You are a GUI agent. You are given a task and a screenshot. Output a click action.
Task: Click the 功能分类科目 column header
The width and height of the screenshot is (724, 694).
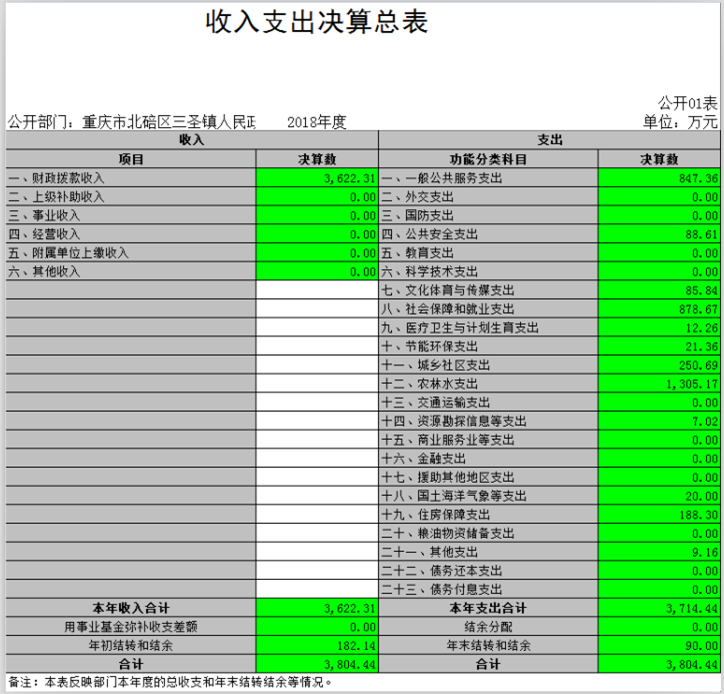488,159
